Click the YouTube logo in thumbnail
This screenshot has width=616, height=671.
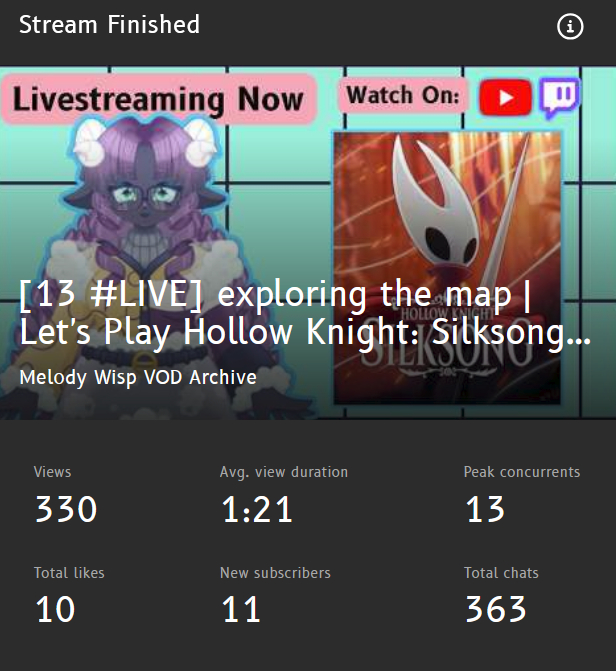tap(505, 97)
